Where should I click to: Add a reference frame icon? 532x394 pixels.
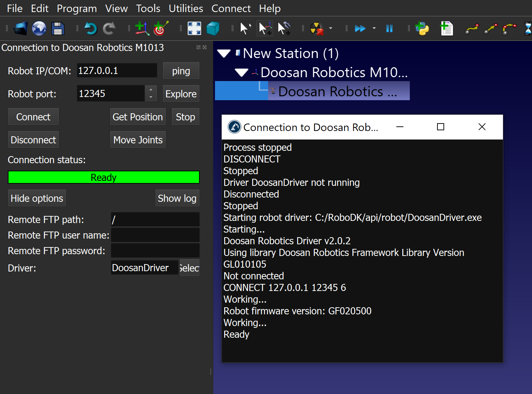[142, 28]
